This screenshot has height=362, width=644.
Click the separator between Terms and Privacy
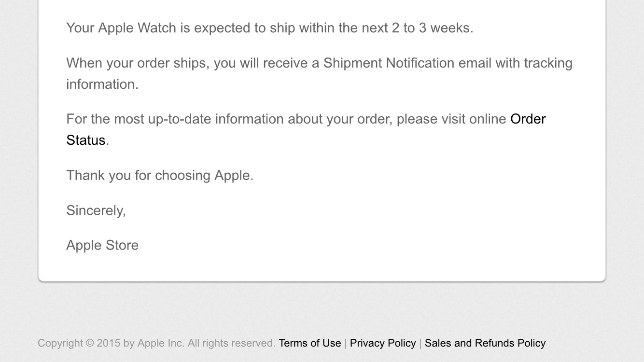pos(345,343)
